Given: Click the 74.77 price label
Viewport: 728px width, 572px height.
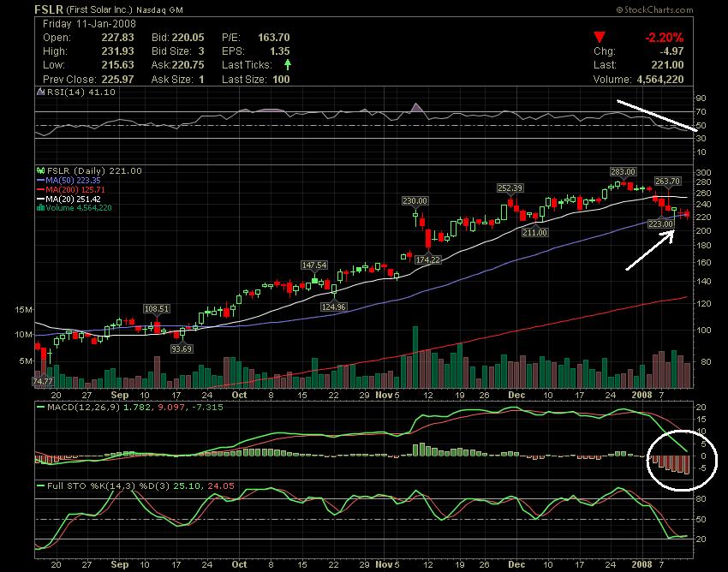Looking at the screenshot, I should [43, 382].
